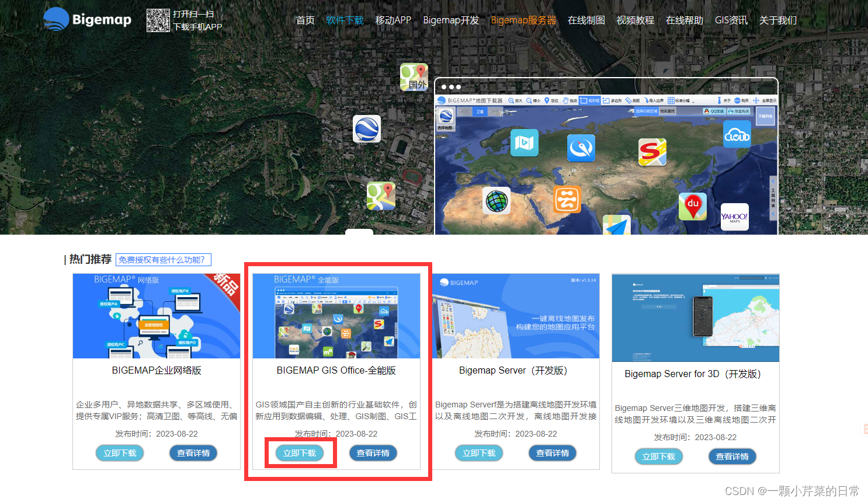Open the Bigemap开发 menu item
This screenshot has width=868, height=502.
pyautogui.click(x=451, y=20)
